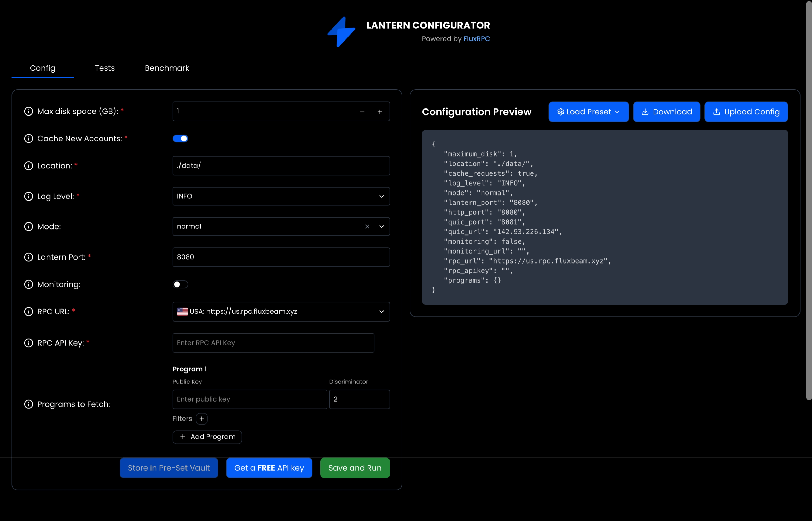Screen dimensions: 812x521
Task: Open the Log Level dropdown
Action: pos(382,196)
